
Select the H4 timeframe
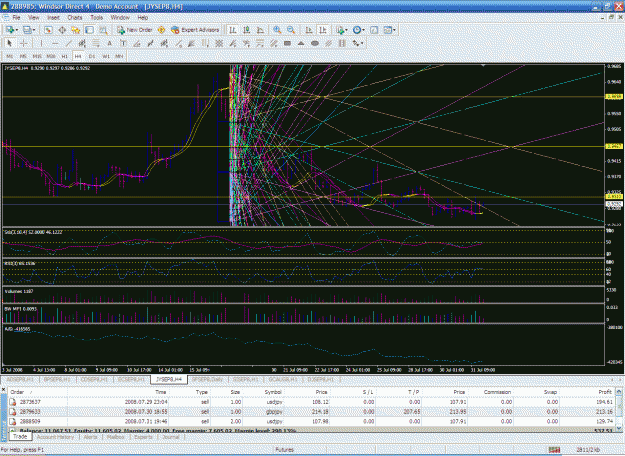coord(78,56)
